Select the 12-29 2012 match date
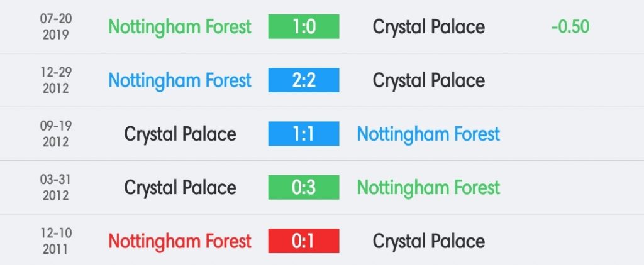Screen dimensions: 644x265 click(56, 80)
